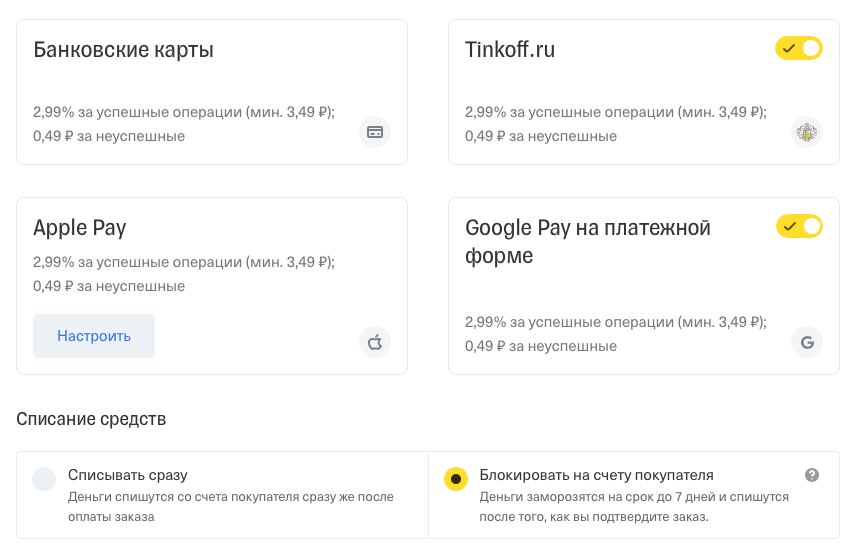Click the Apple Pay card heading
Screen dimensions: 861x557
[80, 227]
